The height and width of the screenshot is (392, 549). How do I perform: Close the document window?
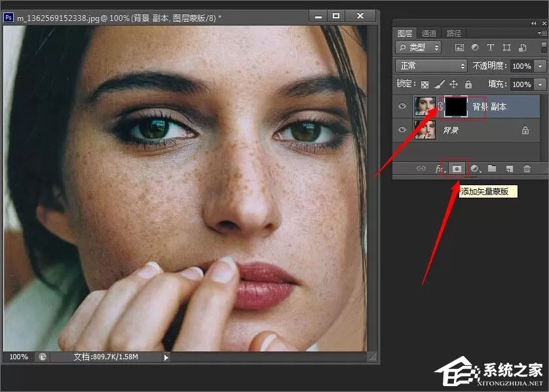pos(360,16)
